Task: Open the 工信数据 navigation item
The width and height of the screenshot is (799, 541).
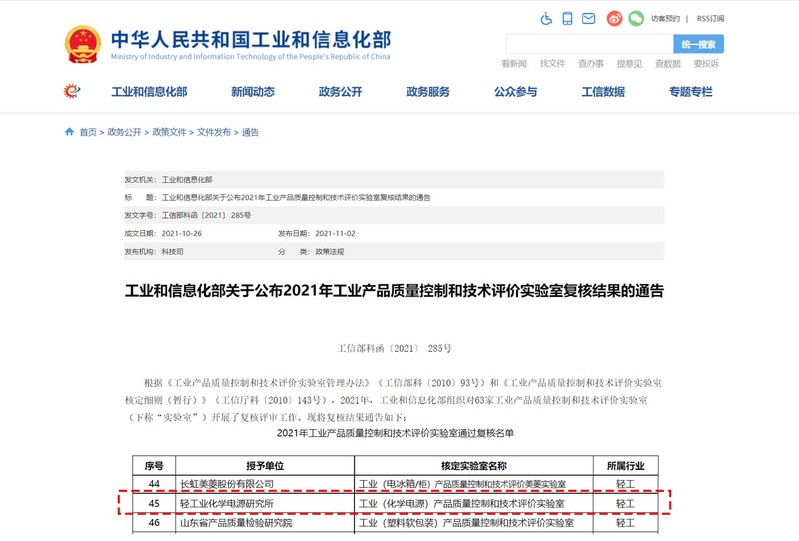Action: tap(603, 92)
